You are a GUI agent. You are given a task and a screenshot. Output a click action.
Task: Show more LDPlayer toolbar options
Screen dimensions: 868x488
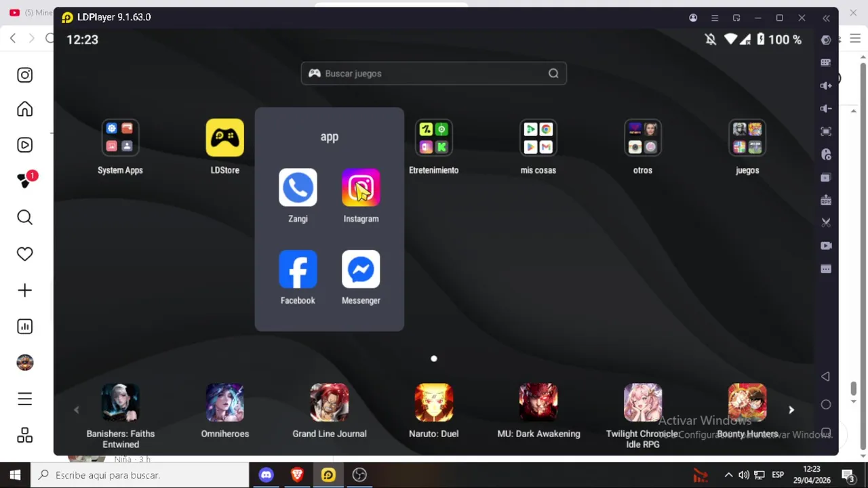pyautogui.click(x=826, y=269)
